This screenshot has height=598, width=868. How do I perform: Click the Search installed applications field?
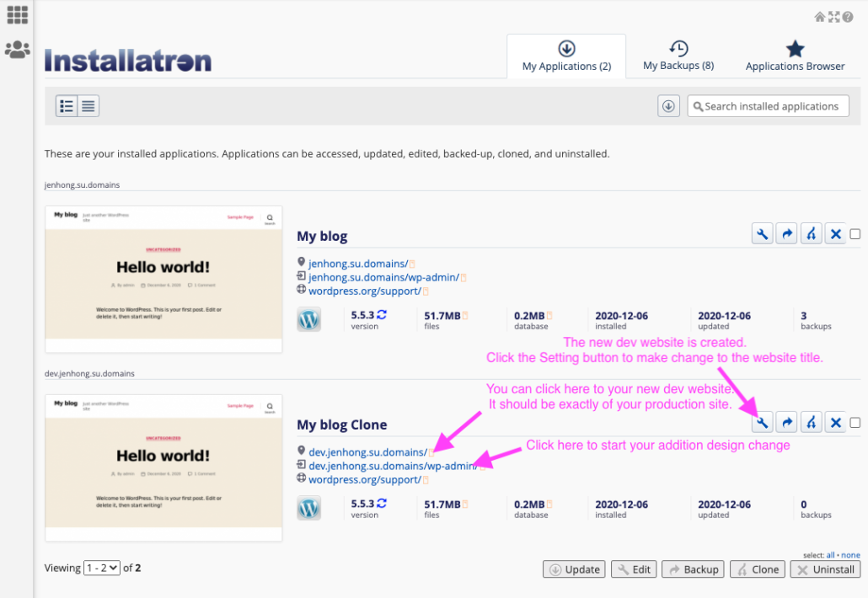click(768, 105)
